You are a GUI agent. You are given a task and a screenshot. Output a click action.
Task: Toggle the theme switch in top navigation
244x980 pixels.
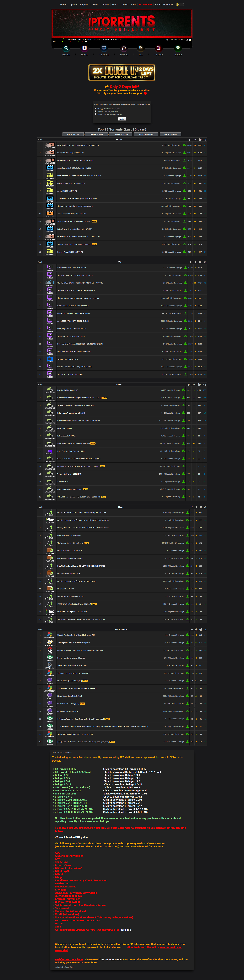tap(180, 5)
